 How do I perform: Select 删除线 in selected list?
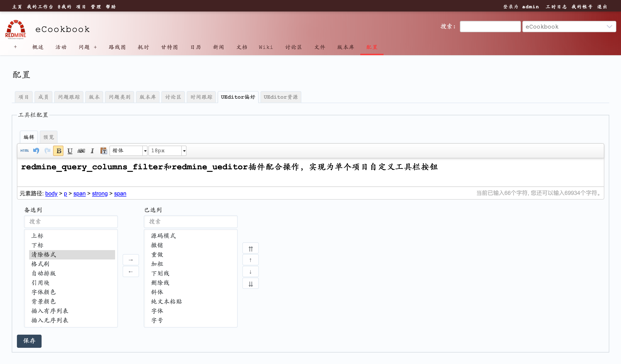(192, 283)
